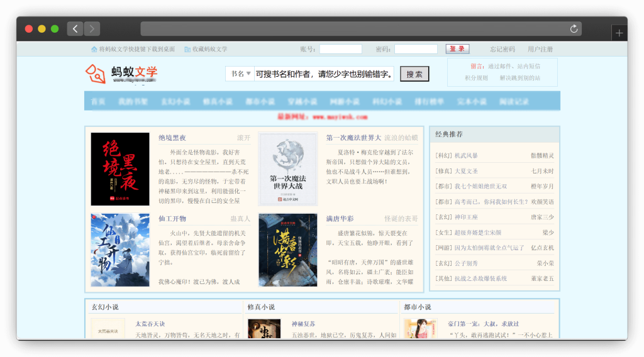644x357 pixels.
Task: Click the 蚂蚁文学 ant logo
Action: coord(121,74)
